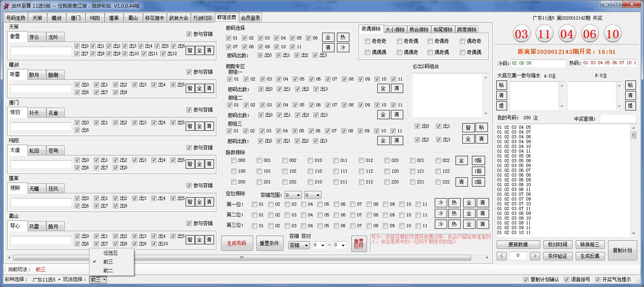Screen dimensions: 644x287
Task: Click the 冷 button in 胆码选择
Action: pyautogui.click(x=343, y=47)
